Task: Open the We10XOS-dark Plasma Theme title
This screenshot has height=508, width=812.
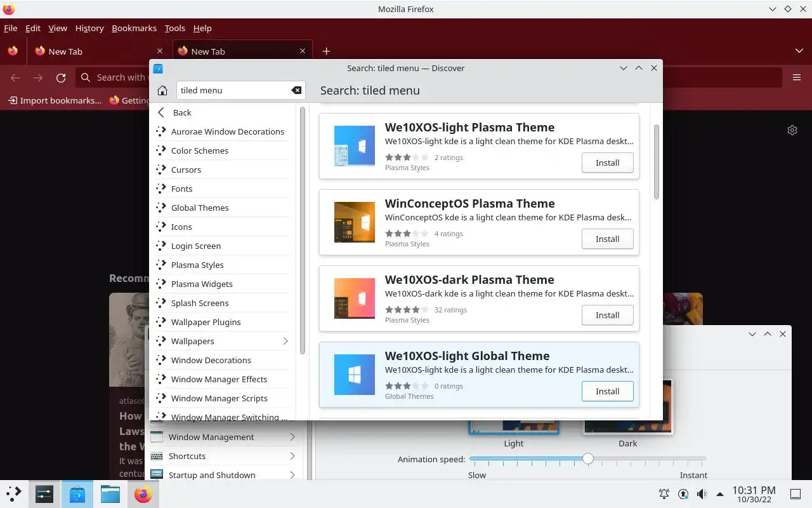Action: 469,279
